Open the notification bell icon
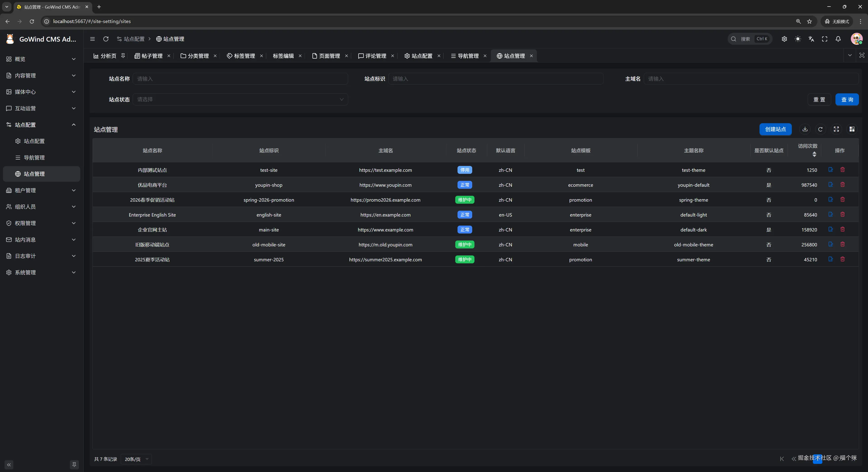868x472 pixels. tap(838, 39)
